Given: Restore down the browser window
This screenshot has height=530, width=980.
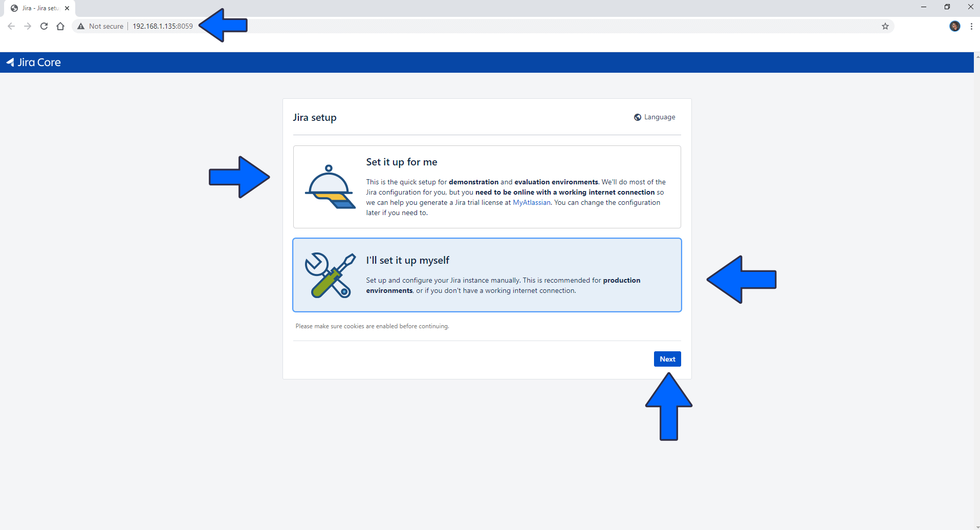Looking at the screenshot, I should (947, 7).
